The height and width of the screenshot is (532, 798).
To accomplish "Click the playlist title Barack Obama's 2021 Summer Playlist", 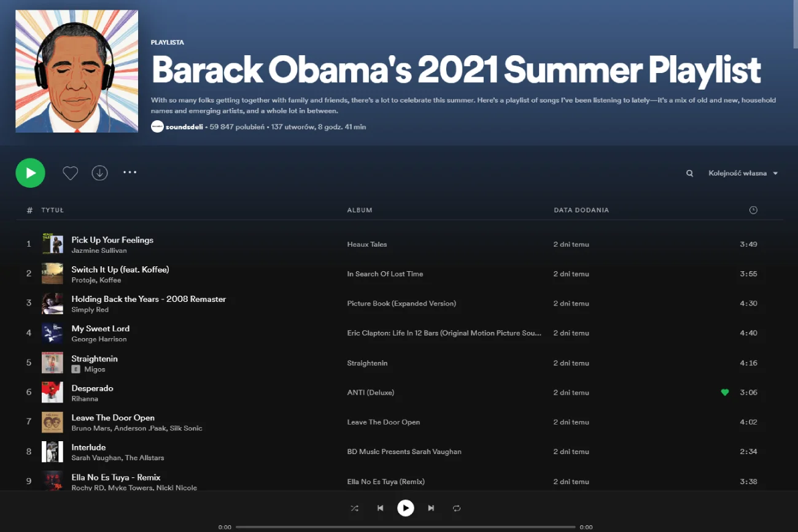I will click(456, 69).
